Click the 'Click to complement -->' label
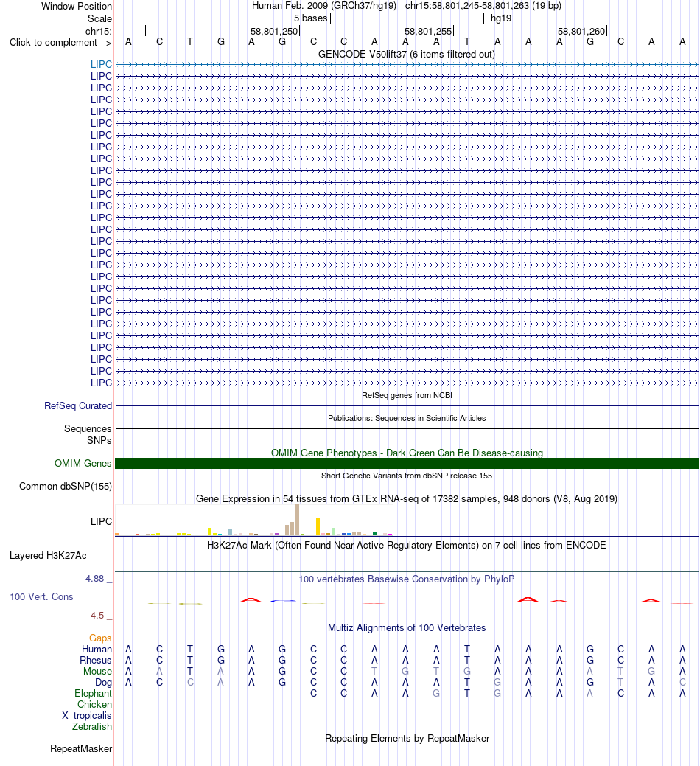 point(60,43)
